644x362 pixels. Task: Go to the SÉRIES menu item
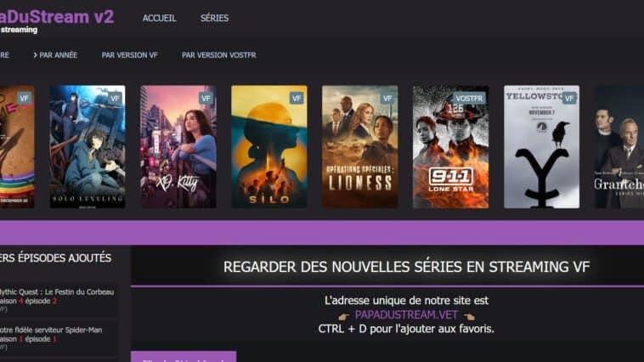click(x=214, y=18)
